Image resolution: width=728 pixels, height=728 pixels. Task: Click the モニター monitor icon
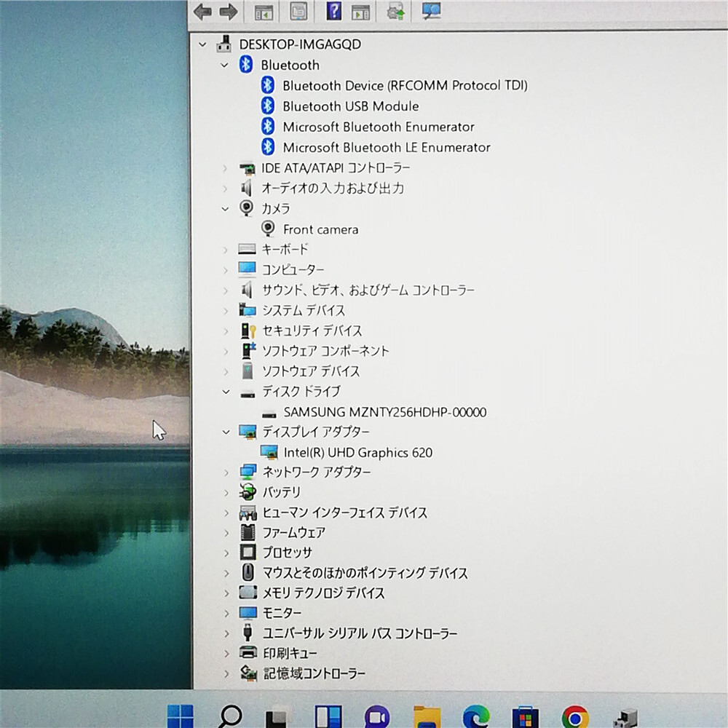248,613
